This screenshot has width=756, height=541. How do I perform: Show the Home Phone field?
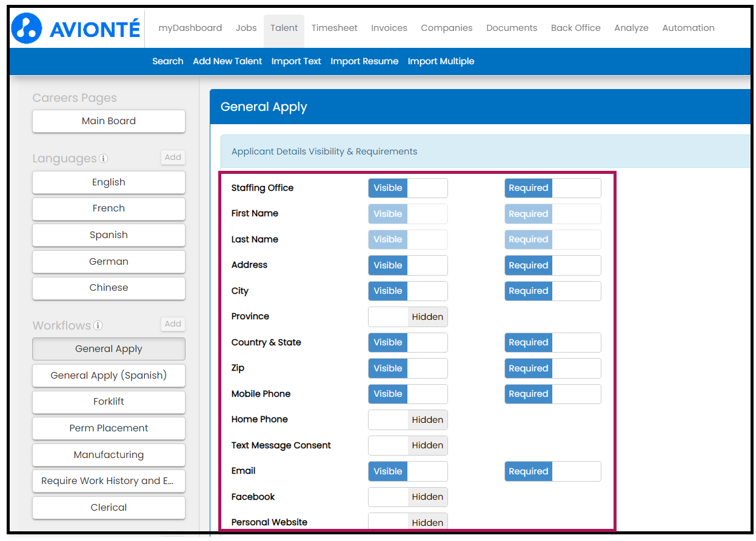click(407, 420)
